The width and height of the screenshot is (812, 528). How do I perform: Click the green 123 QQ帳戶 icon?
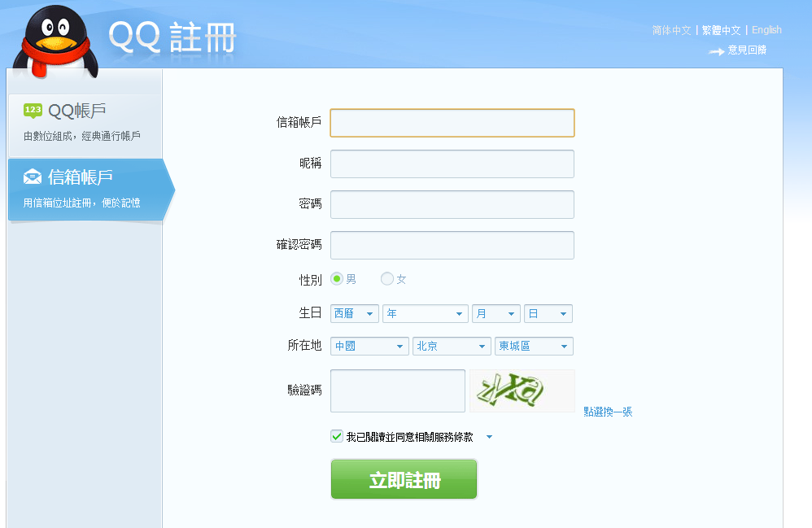pyautogui.click(x=33, y=111)
